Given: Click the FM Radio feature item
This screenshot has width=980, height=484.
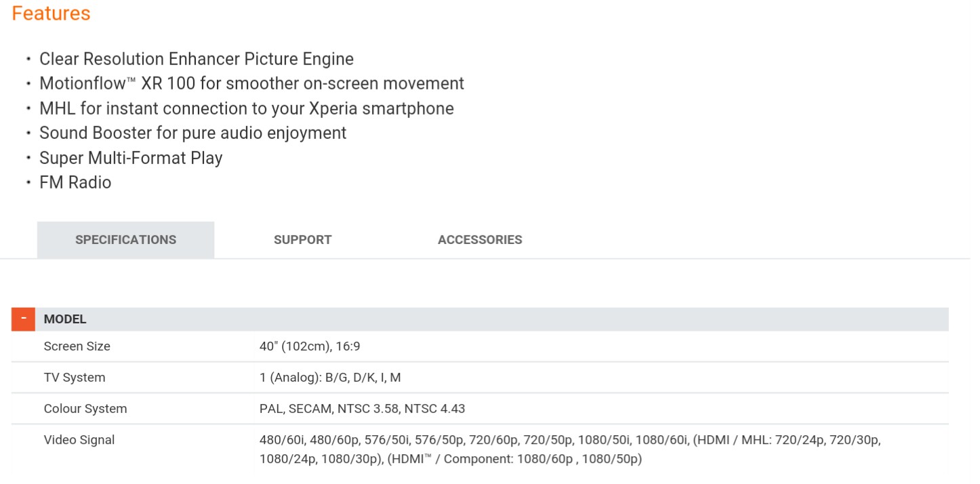Looking at the screenshot, I should click(x=75, y=182).
